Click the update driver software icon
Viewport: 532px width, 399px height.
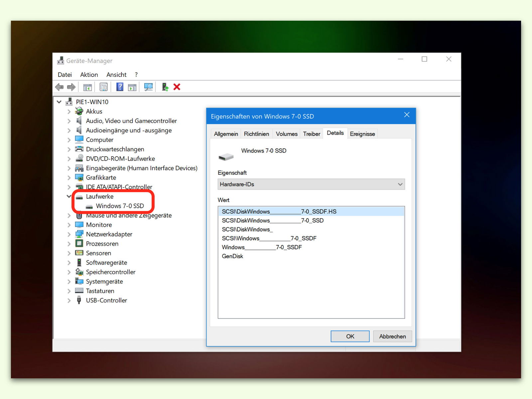(x=165, y=87)
